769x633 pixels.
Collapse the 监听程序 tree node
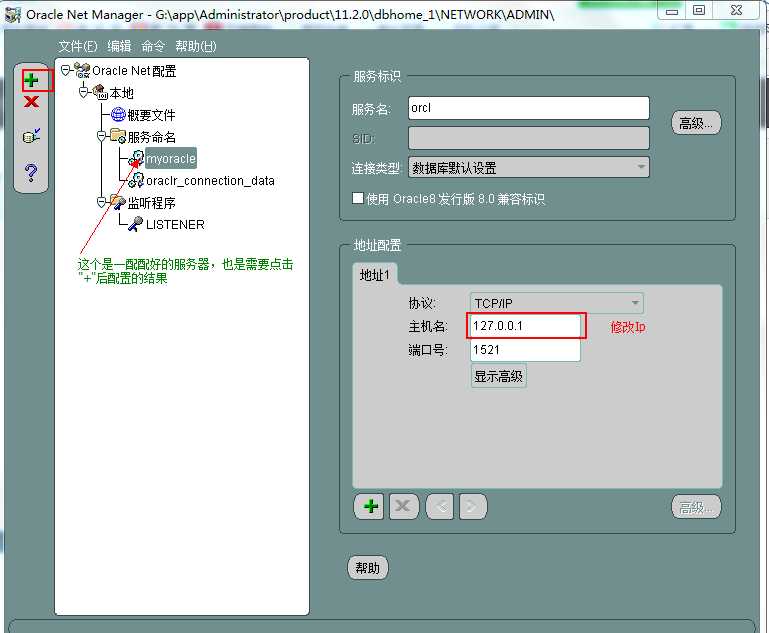(102, 202)
